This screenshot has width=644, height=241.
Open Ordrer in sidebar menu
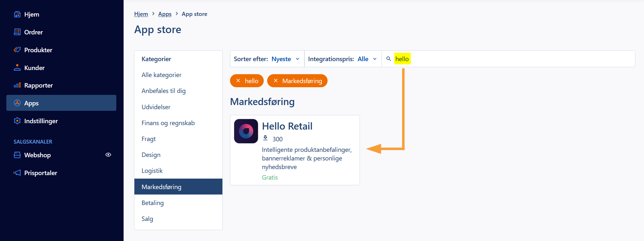[61, 32]
